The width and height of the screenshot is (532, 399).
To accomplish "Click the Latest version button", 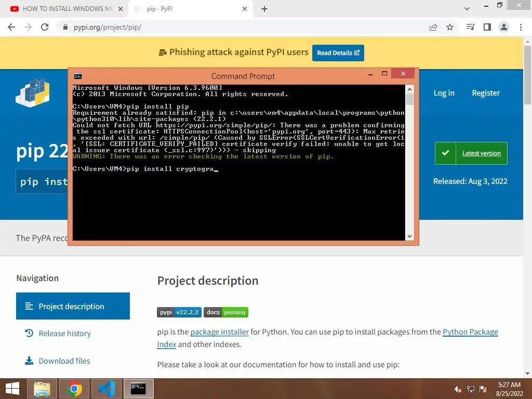I will 471,153.
